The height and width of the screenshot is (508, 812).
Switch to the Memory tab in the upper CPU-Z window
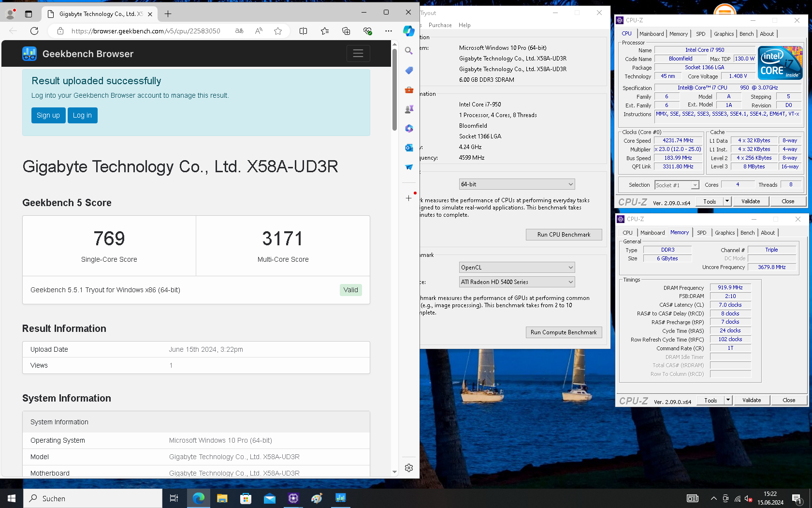(679, 34)
